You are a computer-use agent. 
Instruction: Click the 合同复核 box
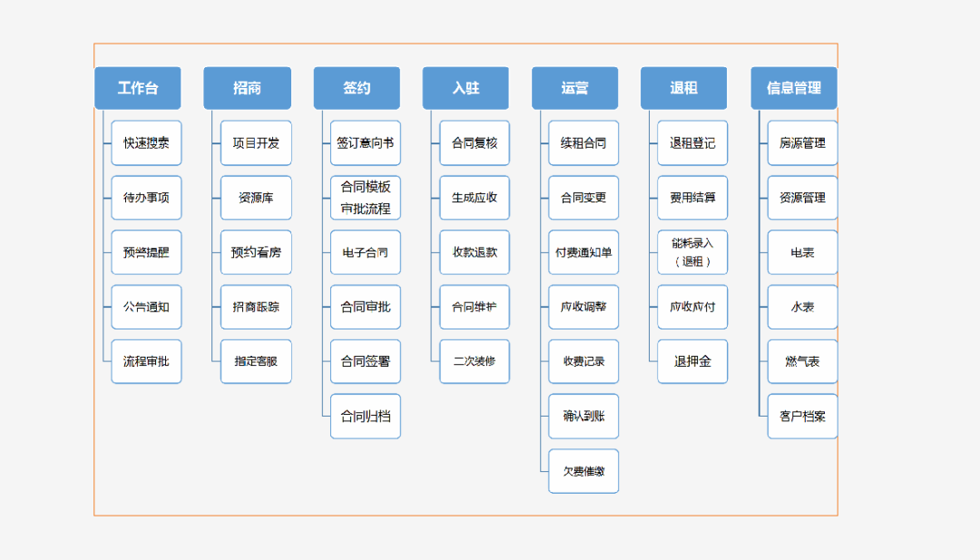click(x=475, y=143)
